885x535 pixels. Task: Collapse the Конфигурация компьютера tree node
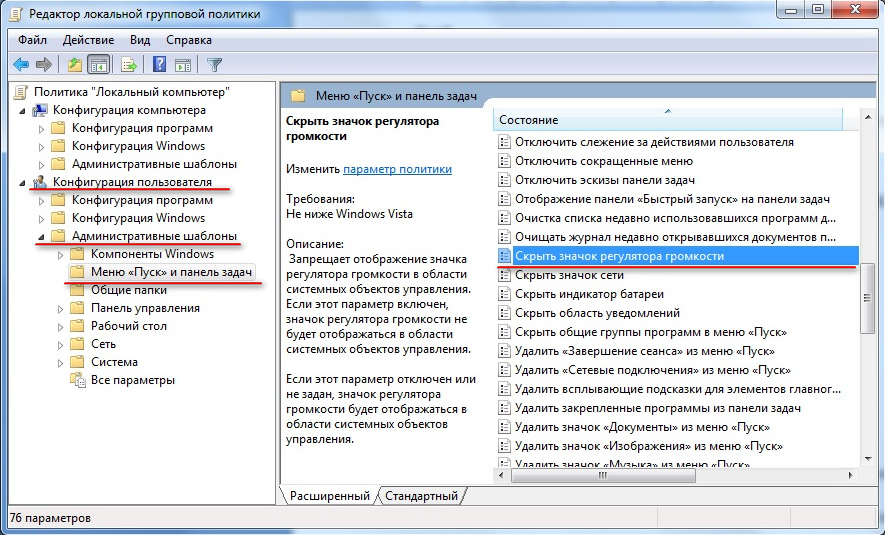[x=22, y=111]
